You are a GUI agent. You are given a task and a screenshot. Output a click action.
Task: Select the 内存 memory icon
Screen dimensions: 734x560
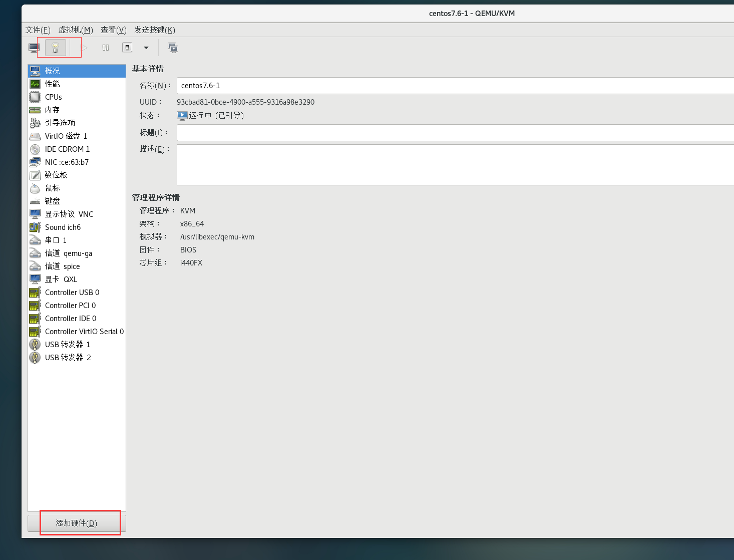click(x=35, y=110)
